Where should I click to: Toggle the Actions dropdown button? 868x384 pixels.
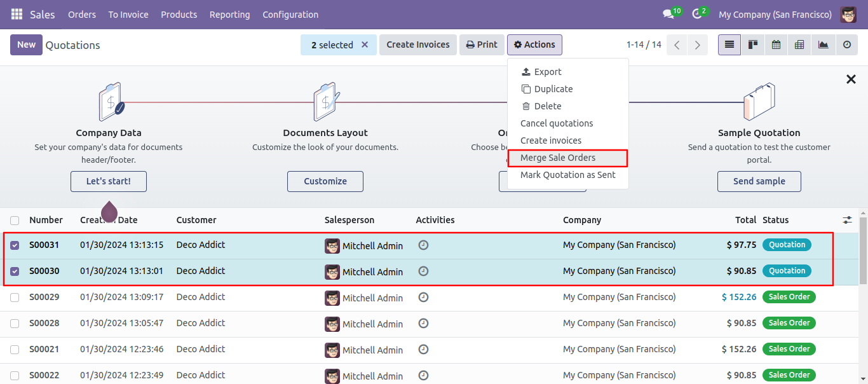tap(534, 45)
